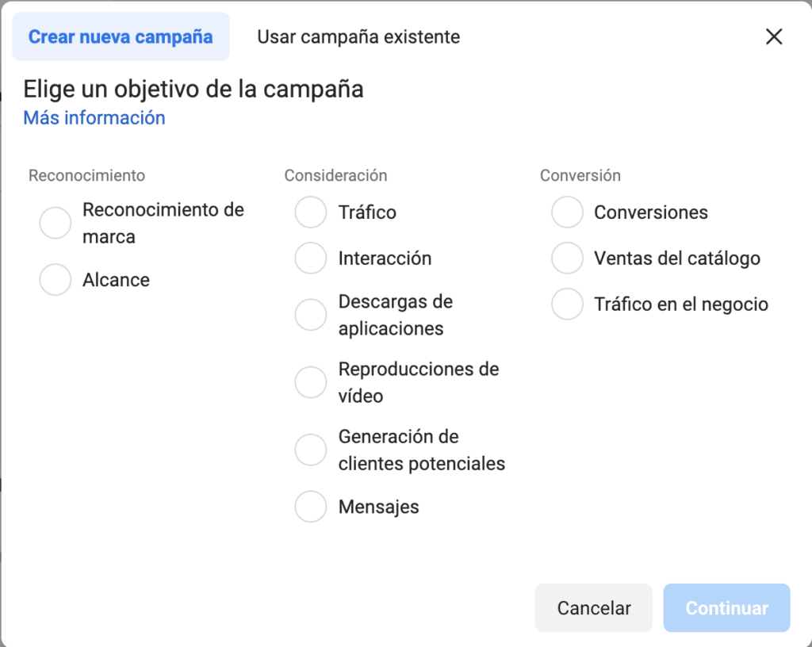The height and width of the screenshot is (647, 812).
Task: Click the Reconocimiento column heading
Action: 87,175
